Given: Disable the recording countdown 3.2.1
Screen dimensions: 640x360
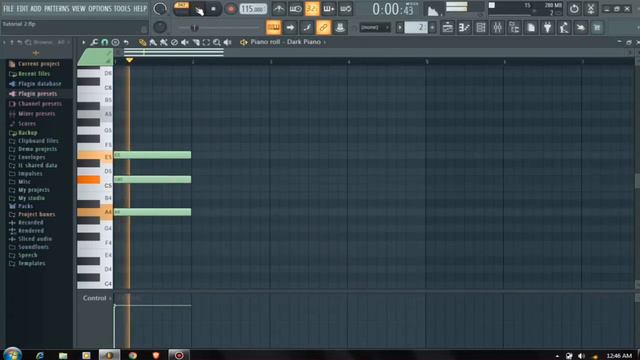Looking at the screenshot, I should click(x=312, y=9).
